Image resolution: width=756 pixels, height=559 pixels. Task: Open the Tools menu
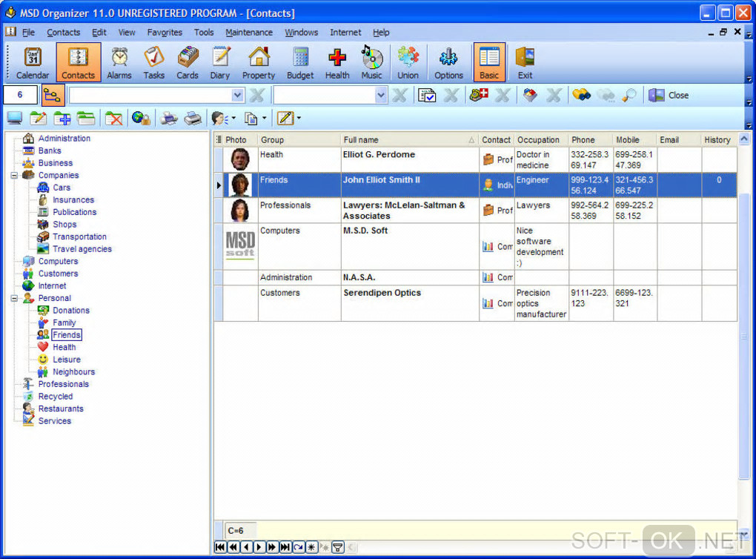204,33
